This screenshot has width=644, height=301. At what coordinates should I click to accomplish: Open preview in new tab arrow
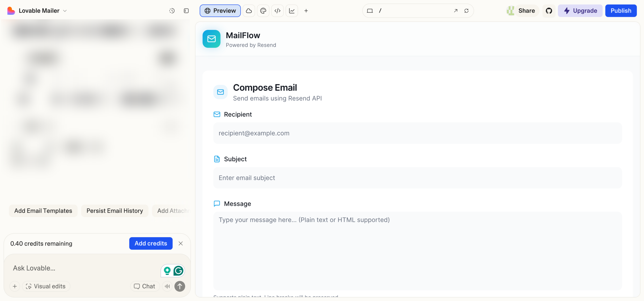click(x=456, y=11)
